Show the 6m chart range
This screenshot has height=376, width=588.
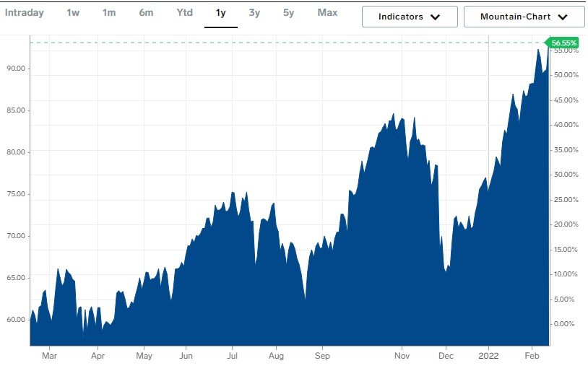click(146, 13)
